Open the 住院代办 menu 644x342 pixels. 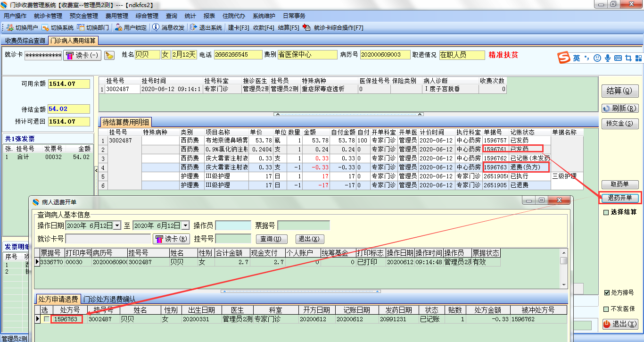(234, 16)
